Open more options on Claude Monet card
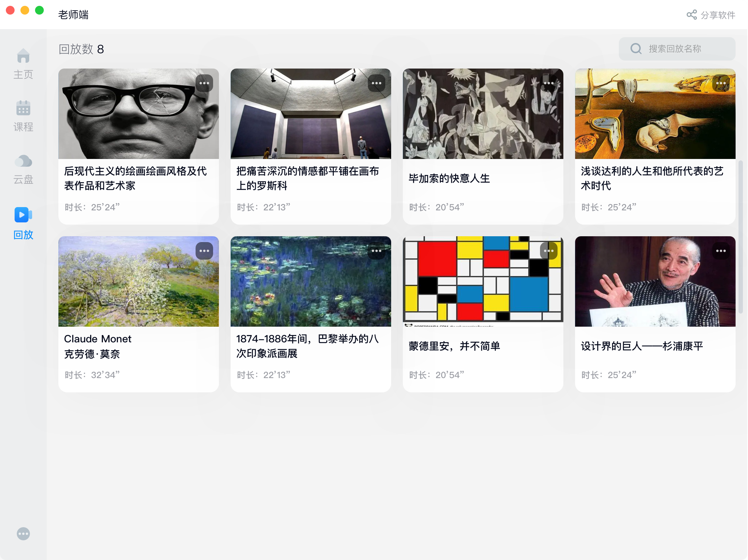The height and width of the screenshot is (560, 748). click(204, 251)
